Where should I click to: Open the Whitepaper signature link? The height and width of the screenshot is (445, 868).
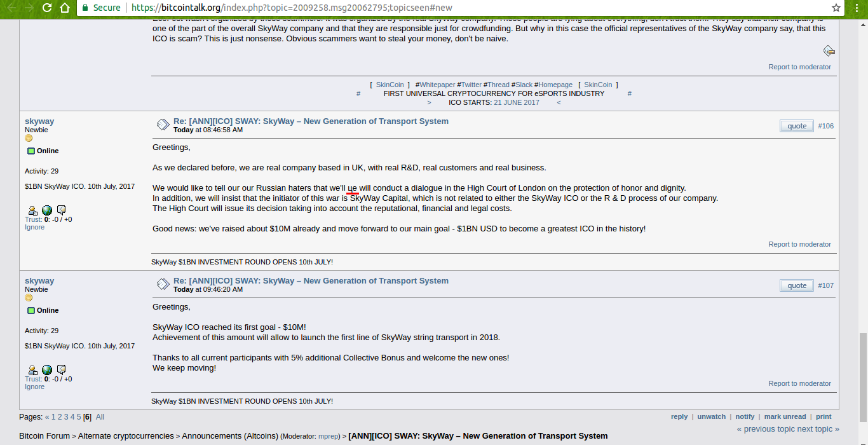437,85
